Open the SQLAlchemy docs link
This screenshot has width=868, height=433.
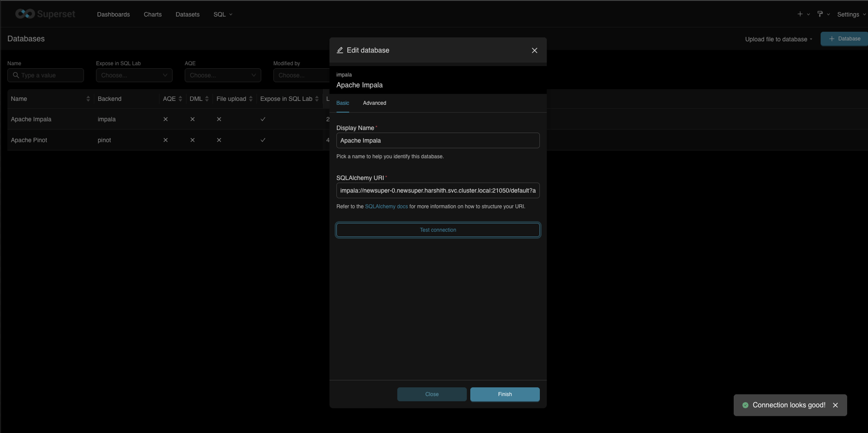[387, 207]
